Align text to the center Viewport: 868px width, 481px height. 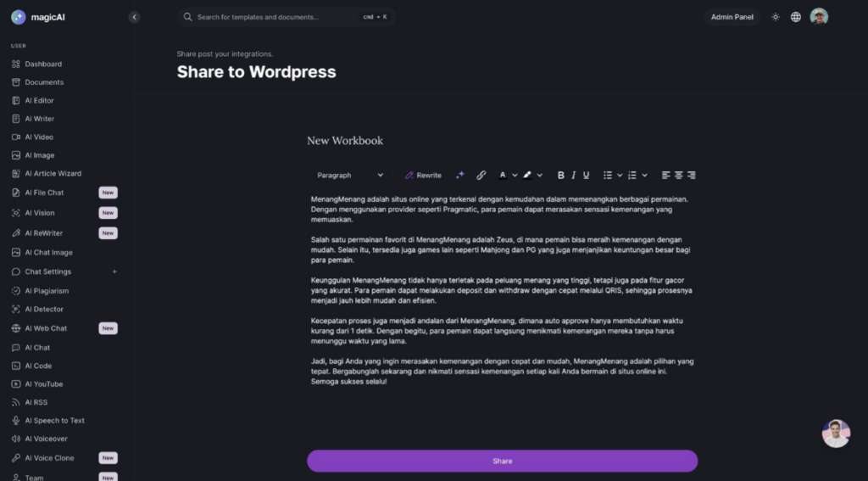(679, 175)
